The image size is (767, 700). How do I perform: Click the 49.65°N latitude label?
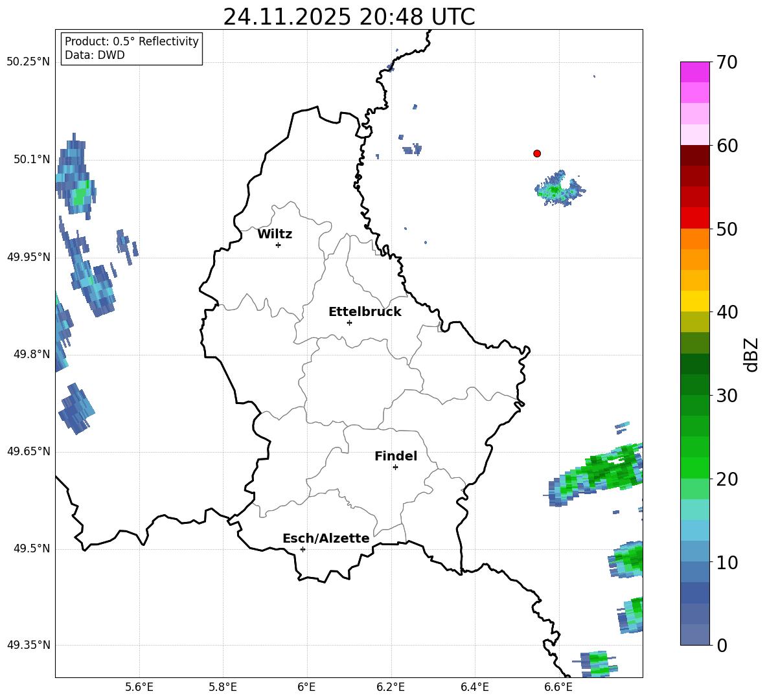[x=28, y=451]
